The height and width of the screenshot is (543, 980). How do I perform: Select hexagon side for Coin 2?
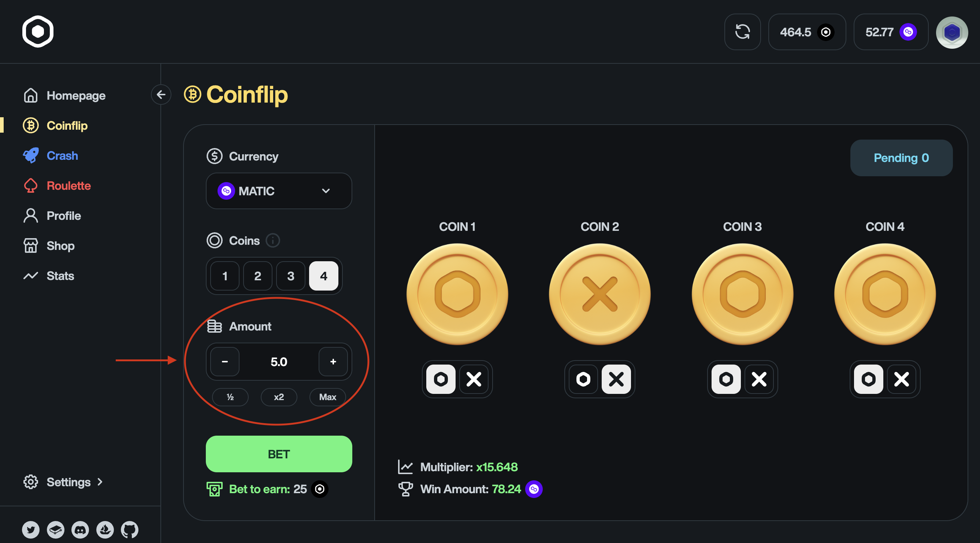pyautogui.click(x=583, y=379)
